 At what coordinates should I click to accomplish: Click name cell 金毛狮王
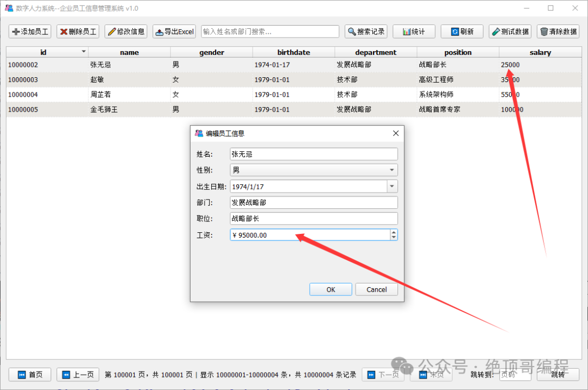[130, 109]
